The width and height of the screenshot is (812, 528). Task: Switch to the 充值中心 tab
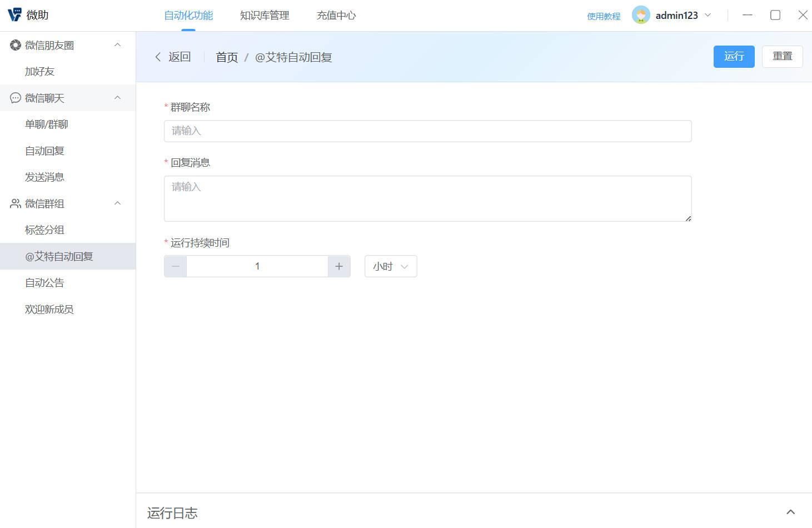(x=336, y=15)
